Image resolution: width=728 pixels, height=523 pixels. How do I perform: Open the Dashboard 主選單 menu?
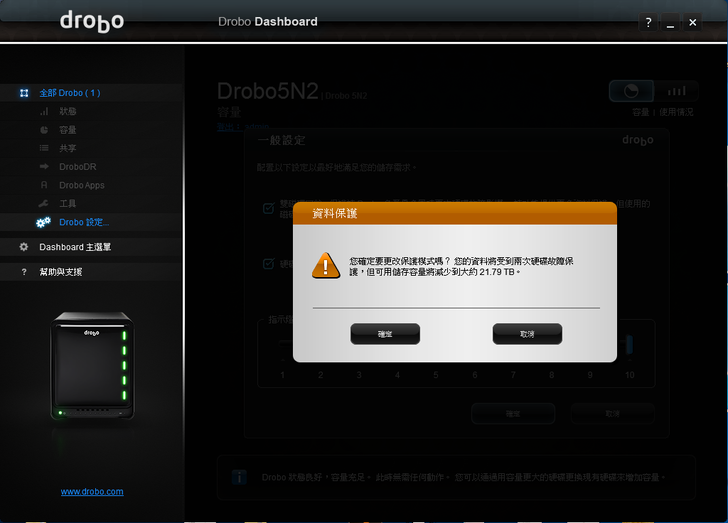75,247
